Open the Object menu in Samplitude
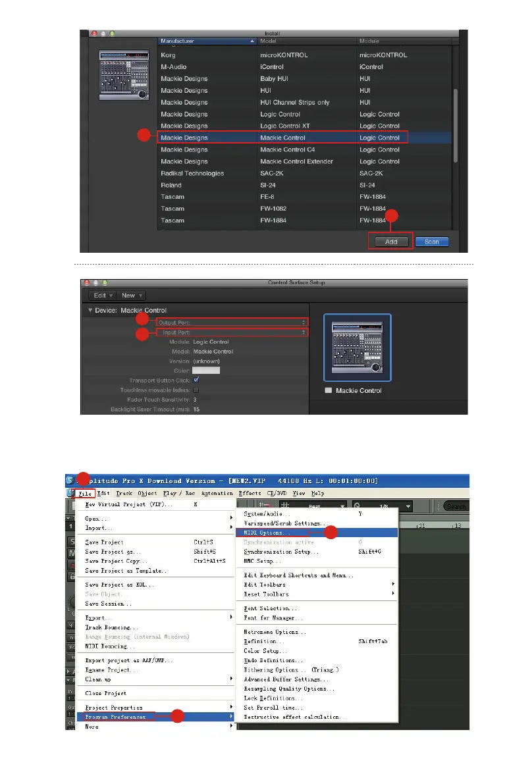The image size is (532, 784). pos(147,493)
